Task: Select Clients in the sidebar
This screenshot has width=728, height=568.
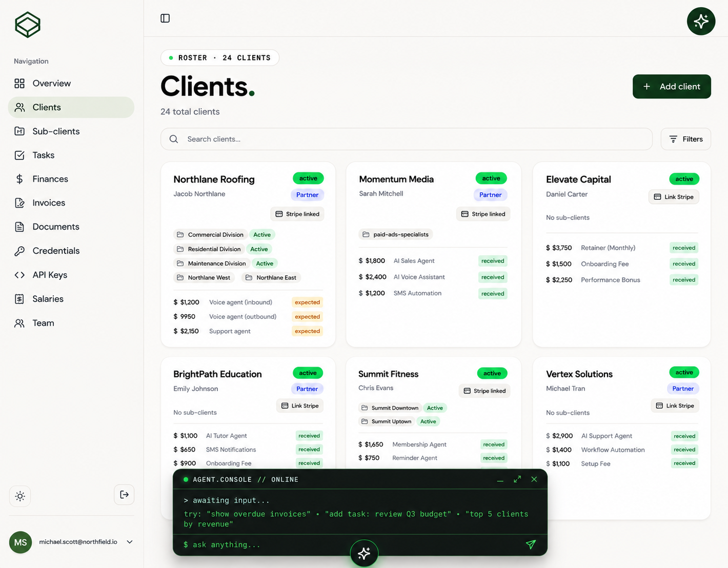Action: (x=71, y=107)
